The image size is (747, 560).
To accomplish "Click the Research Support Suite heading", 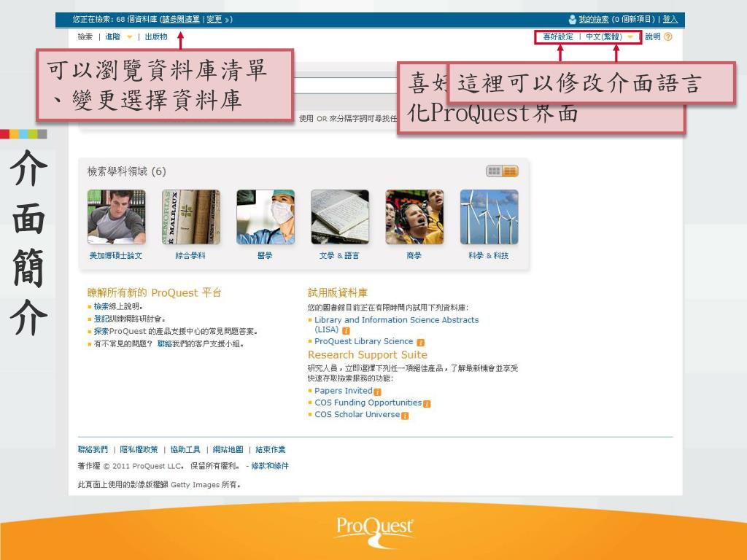I will (368, 355).
